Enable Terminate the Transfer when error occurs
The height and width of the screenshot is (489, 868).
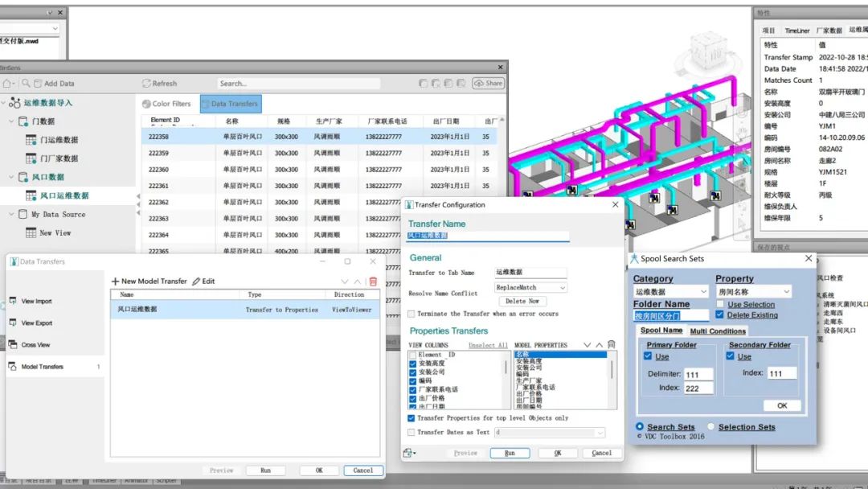click(412, 314)
